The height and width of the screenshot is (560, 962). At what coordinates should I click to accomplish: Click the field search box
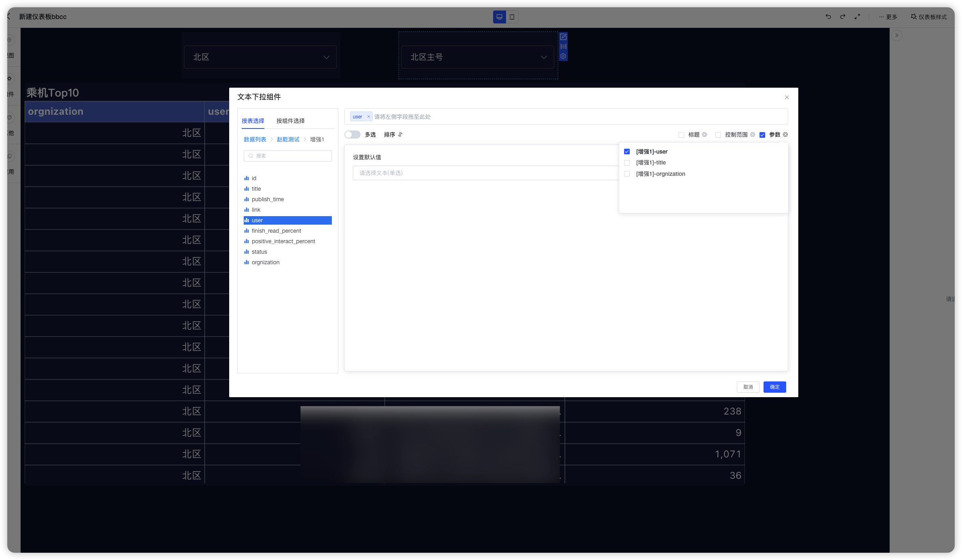pos(288,156)
